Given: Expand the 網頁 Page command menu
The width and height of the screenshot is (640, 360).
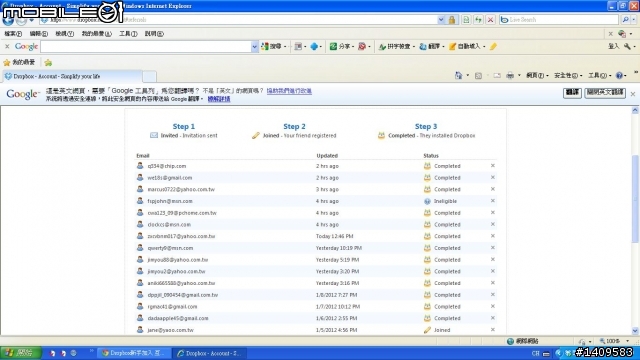Looking at the screenshot, I should pyautogui.click(x=537, y=76).
